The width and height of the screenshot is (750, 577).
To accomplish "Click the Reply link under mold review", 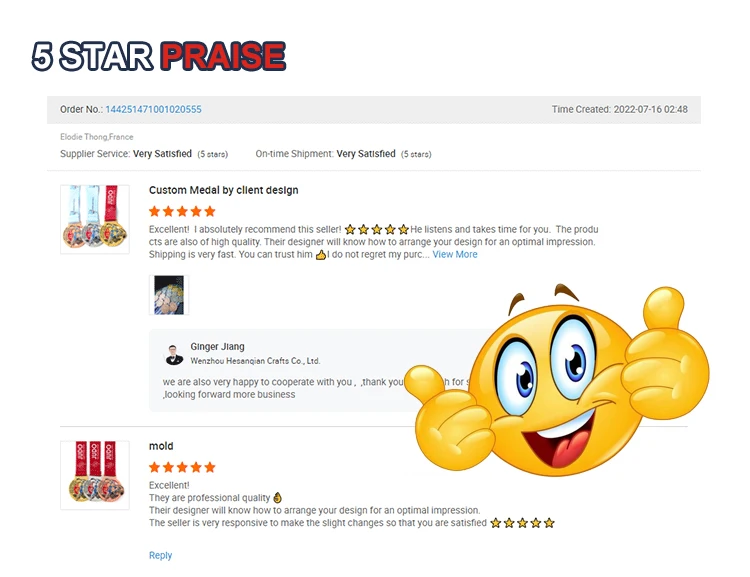I will [x=160, y=555].
